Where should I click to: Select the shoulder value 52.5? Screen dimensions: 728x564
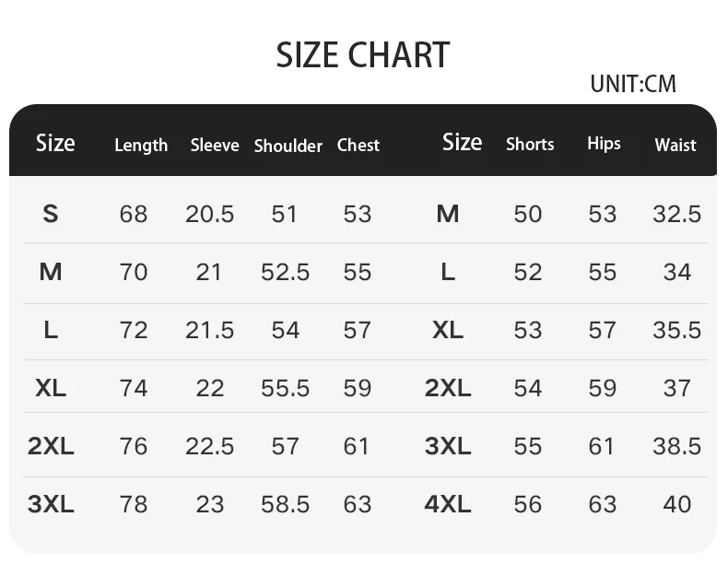click(285, 272)
